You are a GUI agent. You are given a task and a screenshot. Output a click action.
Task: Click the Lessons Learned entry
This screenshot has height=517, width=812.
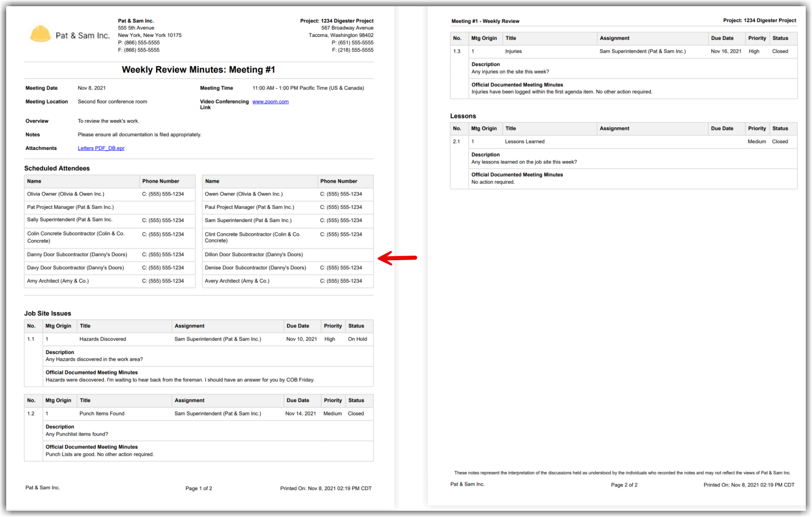click(524, 141)
